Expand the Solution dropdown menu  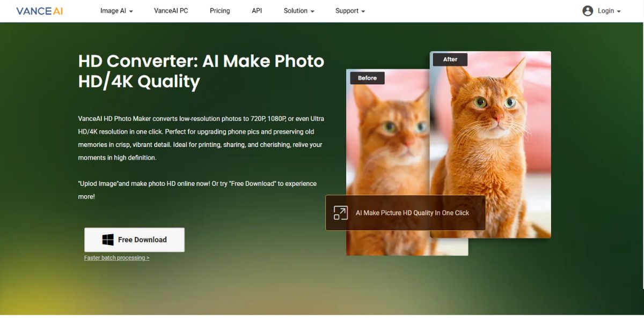click(x=299, y=11)
